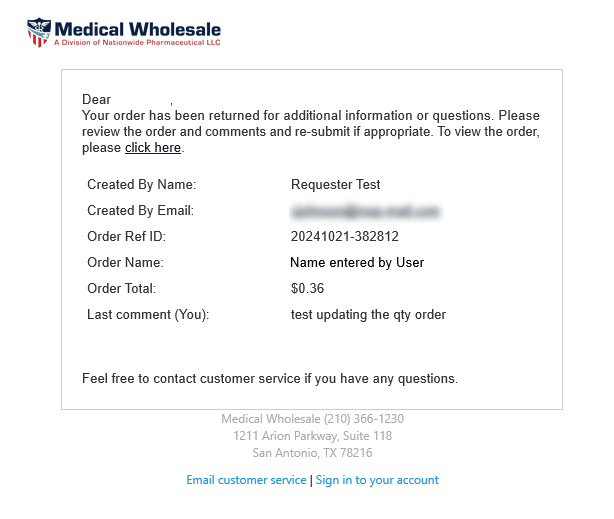Follow the Sign in to your account link
Image resolution: width=614 pixels, height=519 pixels.
[377, 480]
